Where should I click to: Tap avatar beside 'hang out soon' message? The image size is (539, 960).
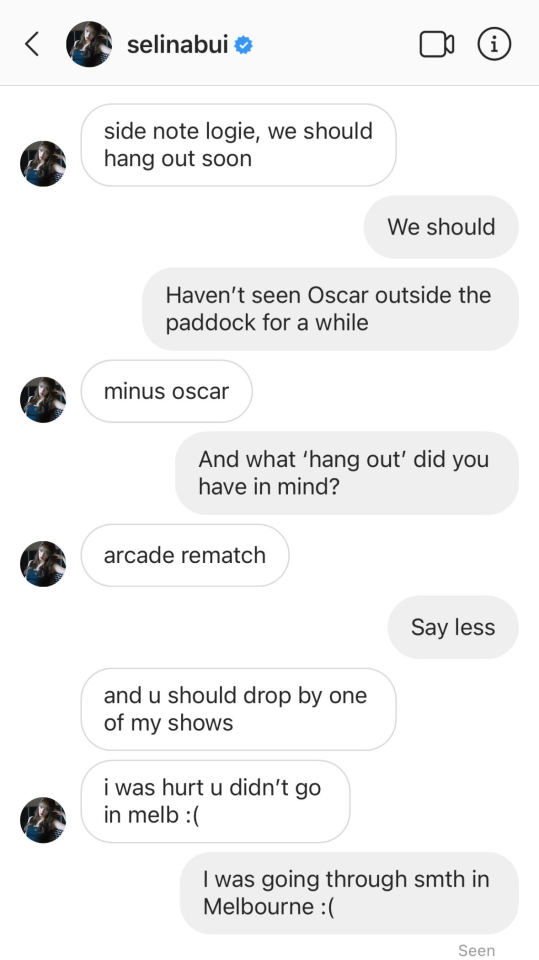43,163
